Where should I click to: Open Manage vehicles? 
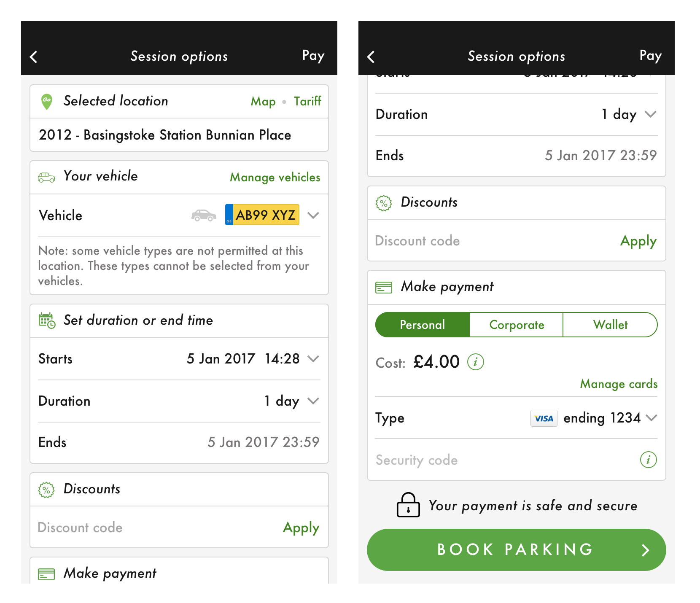[275, 177]
